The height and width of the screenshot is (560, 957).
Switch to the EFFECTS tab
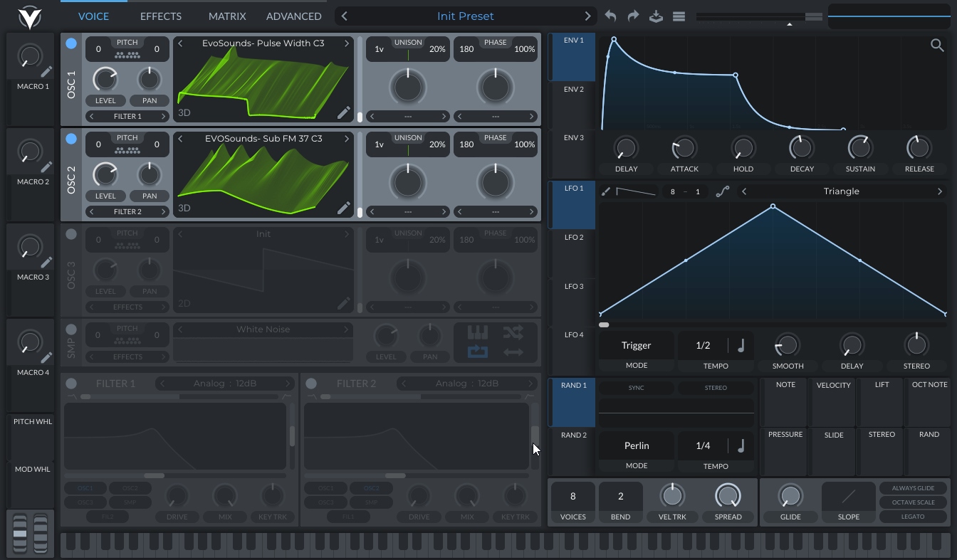tap(160, 16)
